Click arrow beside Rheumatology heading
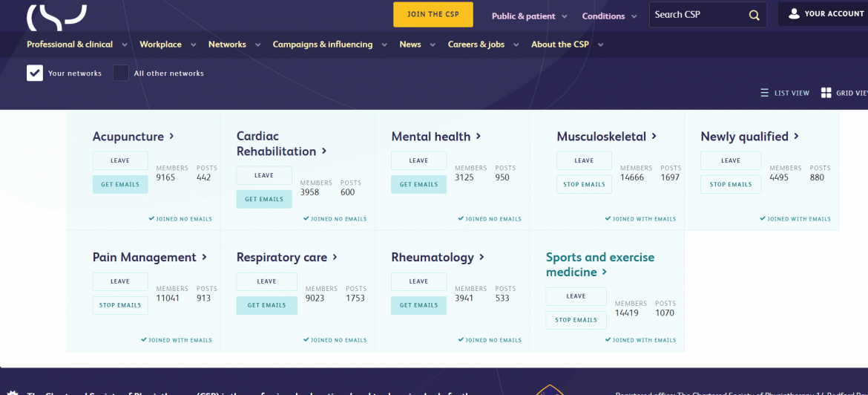Image resolution: width=868 pixels, height=395 pixels. 482,257
